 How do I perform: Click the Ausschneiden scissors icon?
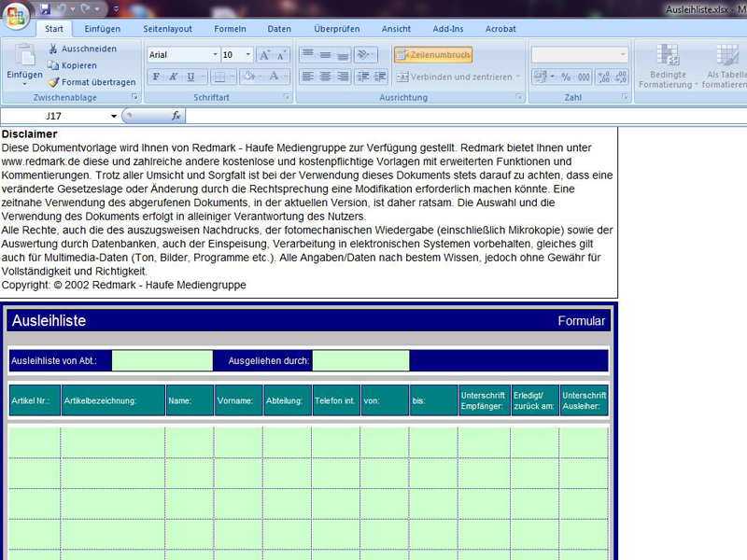pyautogui.click(x=54, y=49)
